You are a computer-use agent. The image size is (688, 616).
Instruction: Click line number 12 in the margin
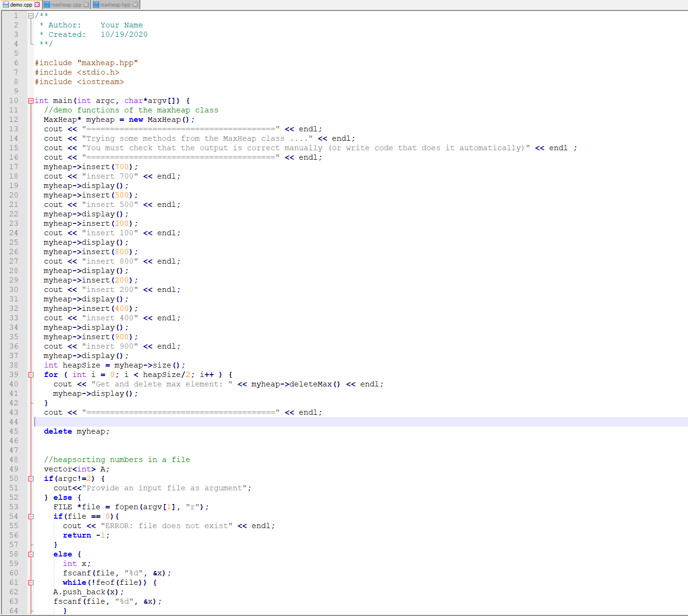pyautogui.click(x=14, y=120)
